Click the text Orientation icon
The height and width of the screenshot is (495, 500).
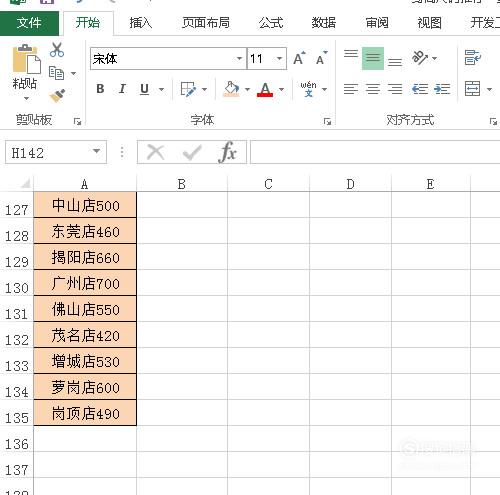click(420, 58)
